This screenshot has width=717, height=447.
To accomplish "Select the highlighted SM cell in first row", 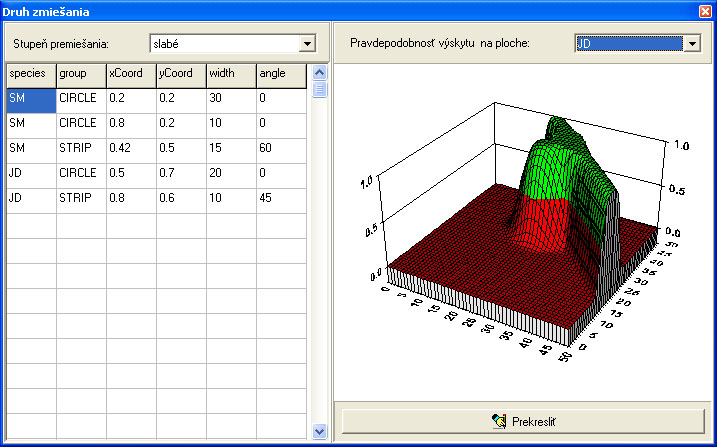I will [x=31, y=99].
